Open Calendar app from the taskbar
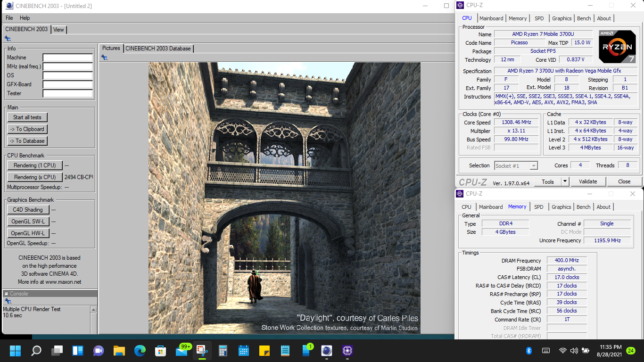This screenshot has width=644, height=362. tap(244, 351)
